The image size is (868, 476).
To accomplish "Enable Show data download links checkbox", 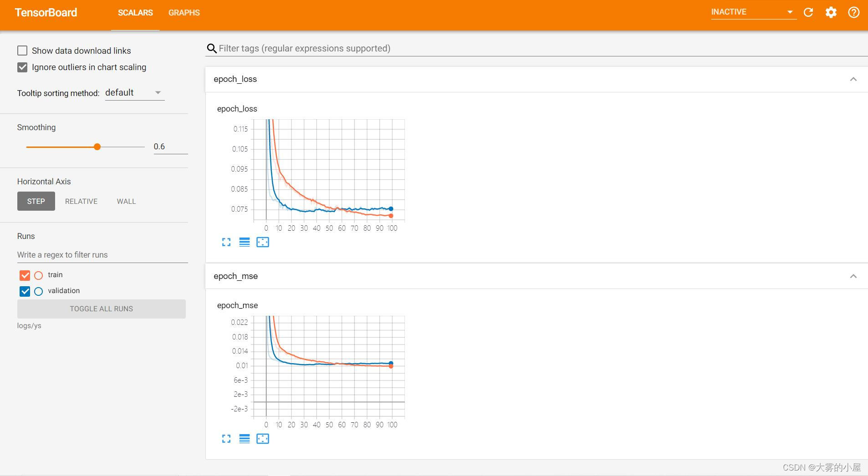I will tap(22, 51).
